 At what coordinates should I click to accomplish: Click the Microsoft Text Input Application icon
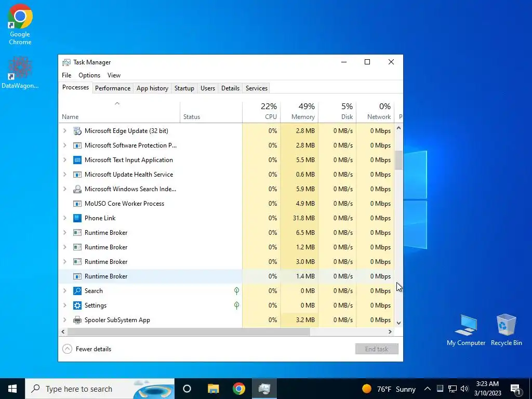tap(77, 160)
